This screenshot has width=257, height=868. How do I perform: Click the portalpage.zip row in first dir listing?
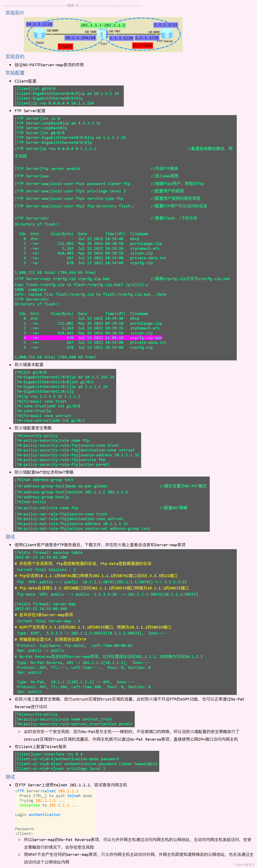(93, 244)
